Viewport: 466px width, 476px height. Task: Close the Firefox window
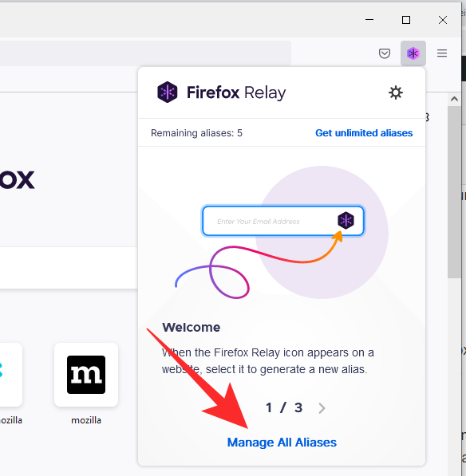(443, 20)
